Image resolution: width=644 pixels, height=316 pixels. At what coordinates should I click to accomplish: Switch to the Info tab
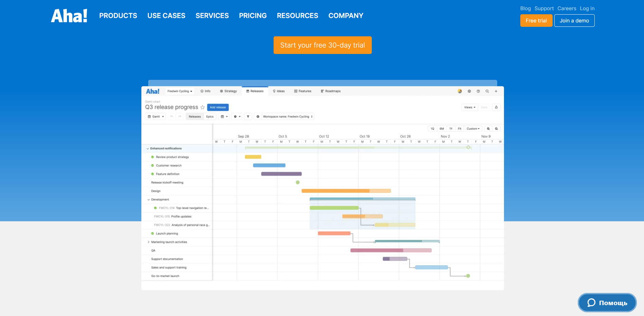tap(205, 91)
